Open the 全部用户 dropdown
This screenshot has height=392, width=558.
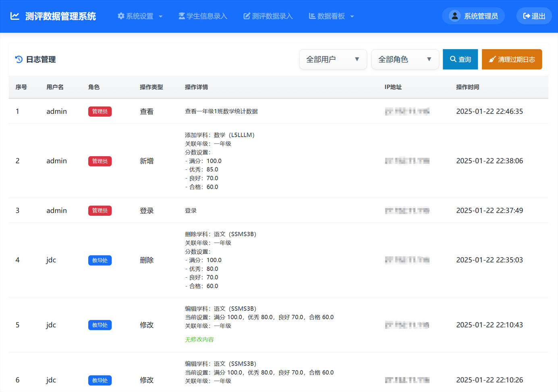point(333,59)
